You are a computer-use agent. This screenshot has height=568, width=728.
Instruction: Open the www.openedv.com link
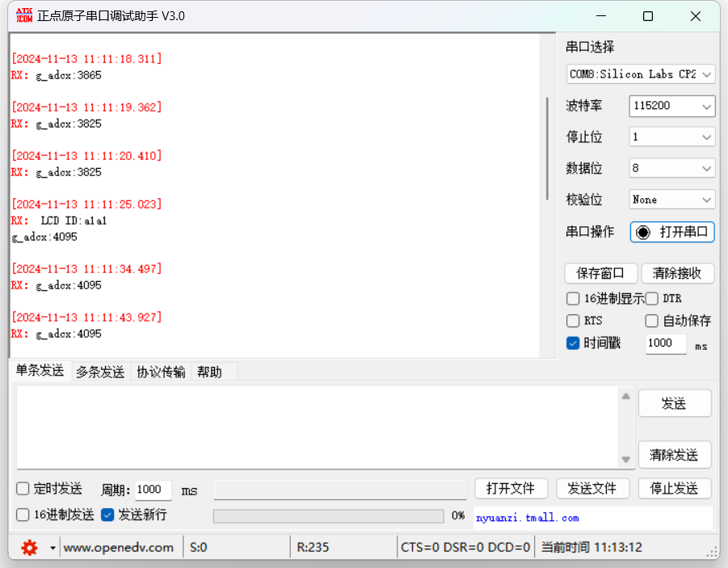(x=119, y=548)
